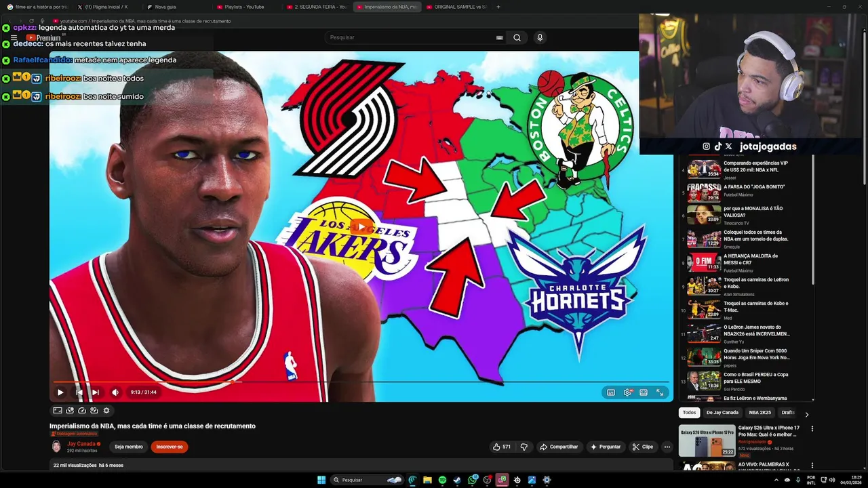Click the play button in the video player
Image resolution: width=868 pixels, height=488 pixels.
click(60, 392)
